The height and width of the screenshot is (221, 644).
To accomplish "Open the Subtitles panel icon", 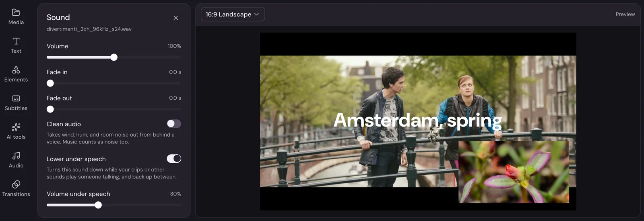I will click(x=16, y=98).
